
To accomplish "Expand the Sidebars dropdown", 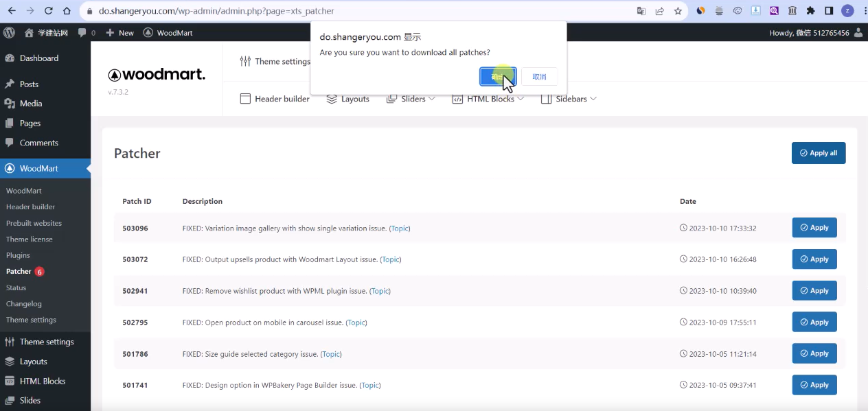I will click(x=569, y=99).
